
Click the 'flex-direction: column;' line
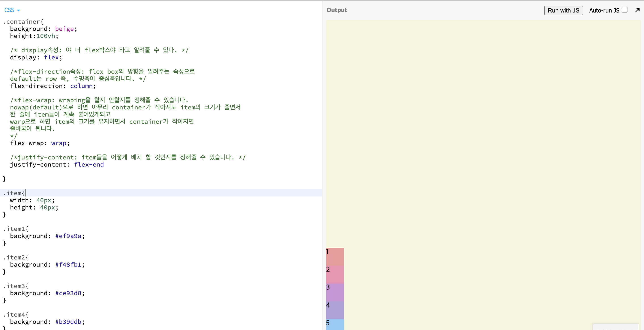53,86
